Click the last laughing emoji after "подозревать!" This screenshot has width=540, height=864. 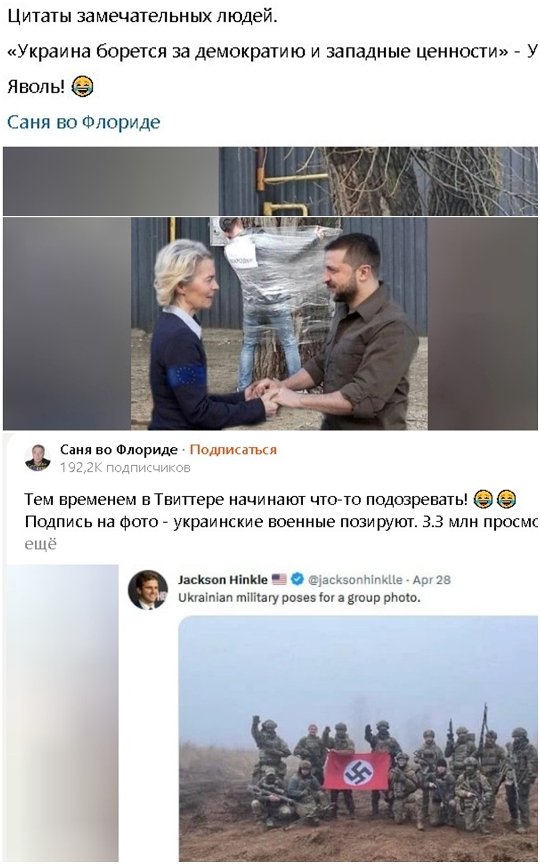(x=506, y=499)
